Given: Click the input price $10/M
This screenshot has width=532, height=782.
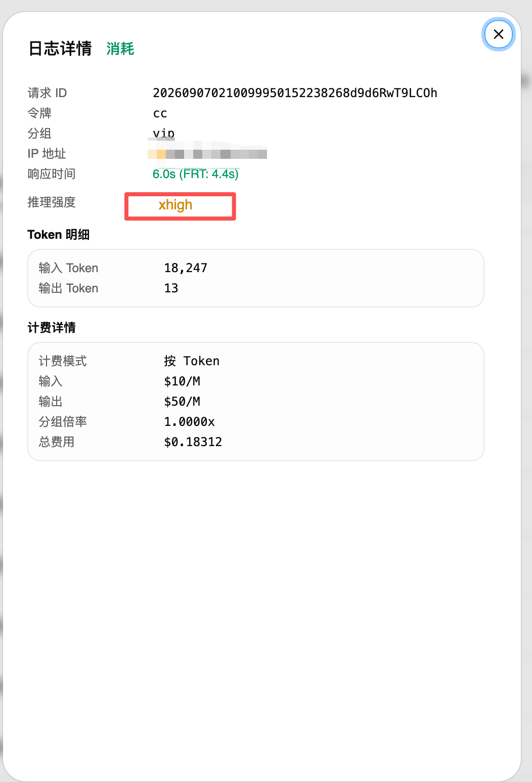Looking at the screenshot, I should (x=182, y=381).
